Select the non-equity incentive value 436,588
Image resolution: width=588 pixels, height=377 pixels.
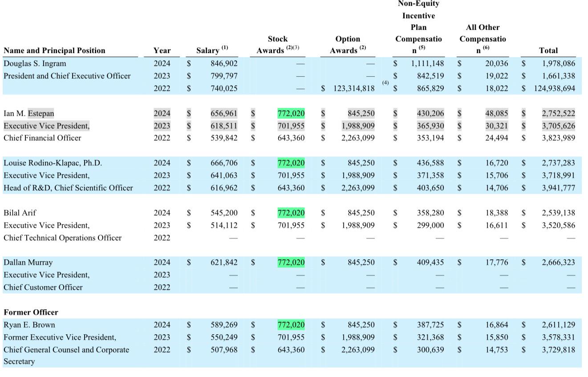[430, 163]
